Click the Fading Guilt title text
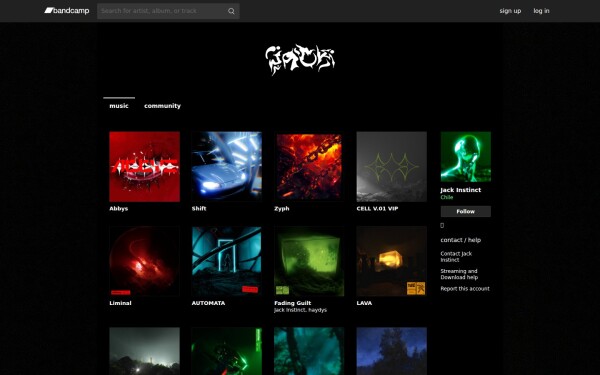The image size is (600, 375). (x=292, y=303)
